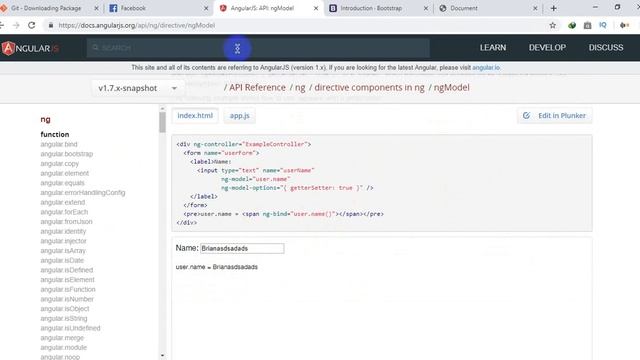This screenshot has width=640, height=360.
Task: Close the Document tab
Action: pos(535,8)
